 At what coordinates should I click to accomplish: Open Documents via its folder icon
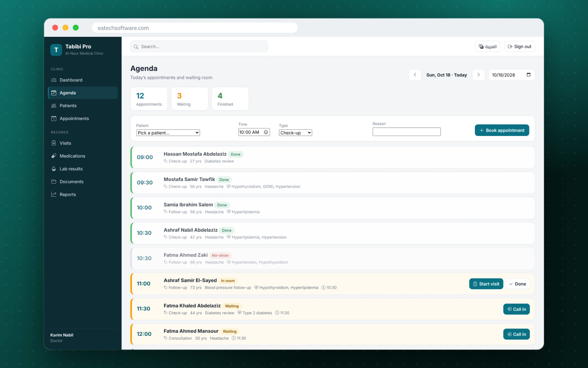54,182
